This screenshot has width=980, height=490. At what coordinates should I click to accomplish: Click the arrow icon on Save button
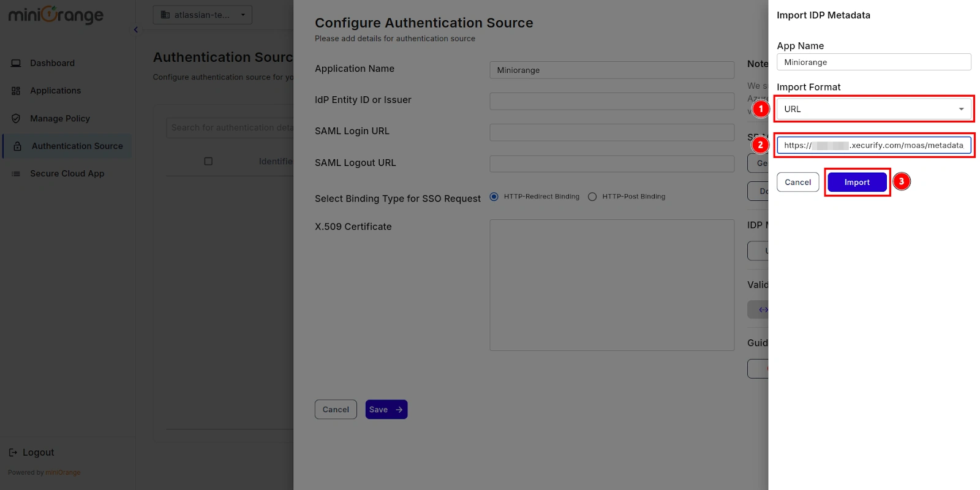coord(399,410)
